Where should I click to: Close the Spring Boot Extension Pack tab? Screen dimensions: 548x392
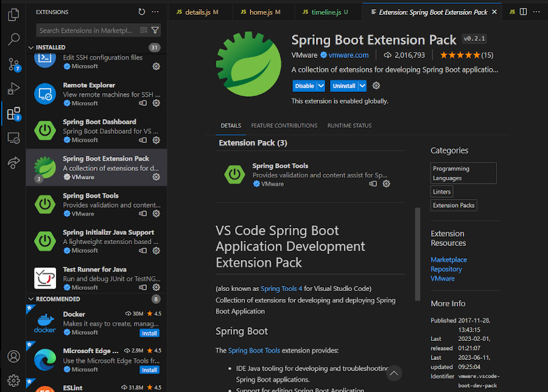click(x=494, y=12)
